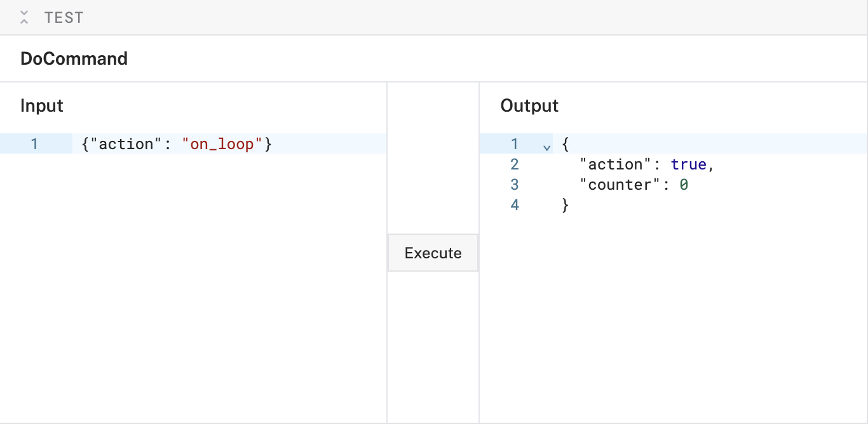Select line number 4 in the Output editor

point(514,205)
